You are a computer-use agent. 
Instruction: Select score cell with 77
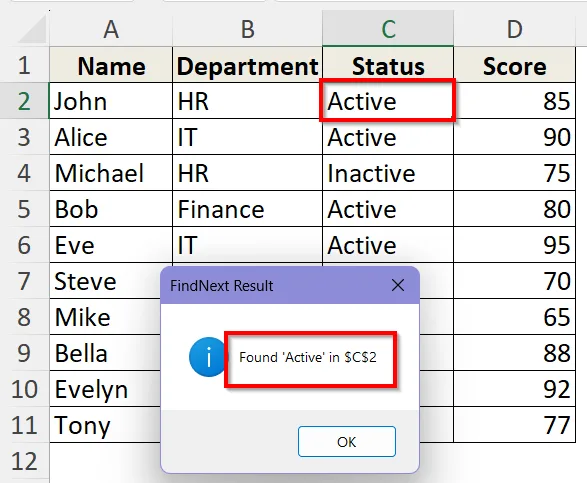[x=514, y=425]
